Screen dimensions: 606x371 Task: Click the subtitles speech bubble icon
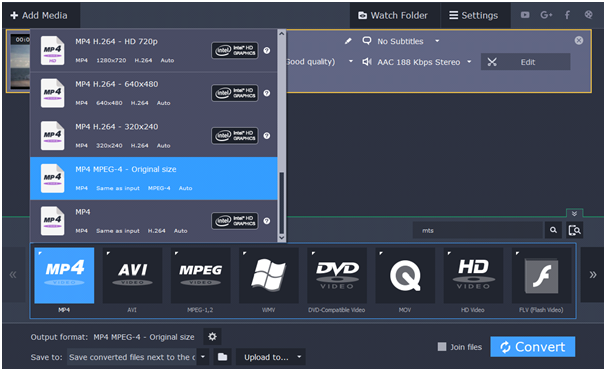[366, 41]
